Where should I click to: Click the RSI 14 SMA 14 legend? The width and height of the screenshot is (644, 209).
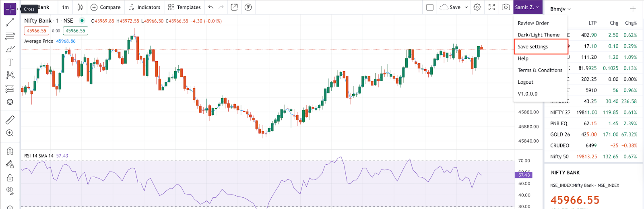point(39,156)
